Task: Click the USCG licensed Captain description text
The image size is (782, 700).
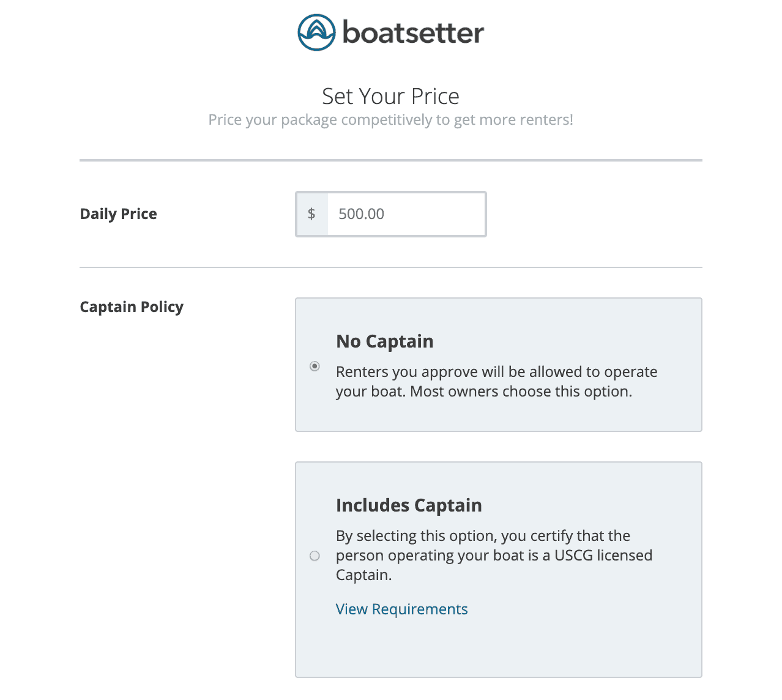Action: [x=494, y=555]
